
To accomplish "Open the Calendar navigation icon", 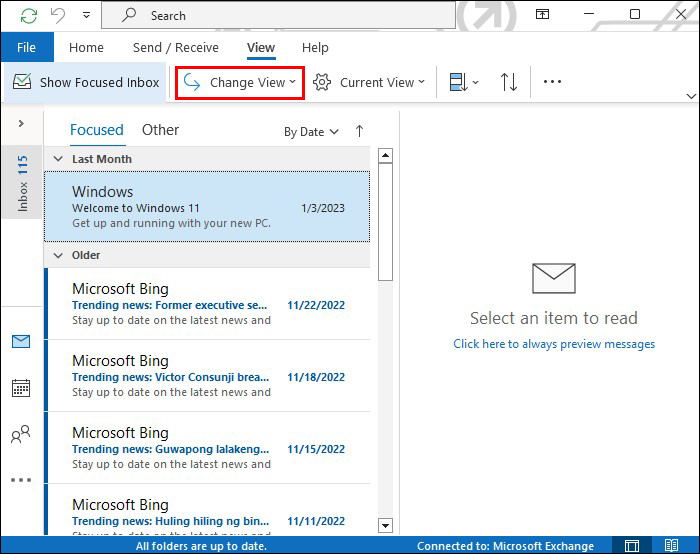I will tap(21, 388).
